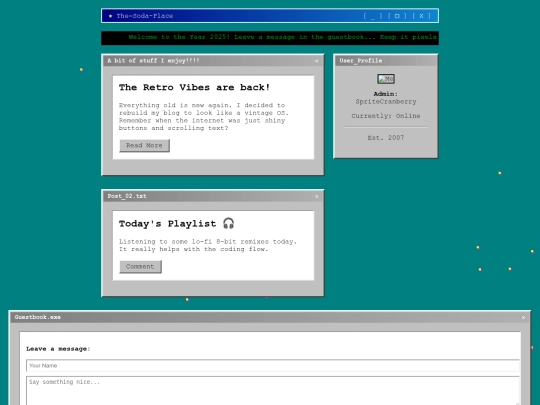The height and width of the screenshot is (405, 540).
Task: Click the Comment button on playlist post
Action: 140,267
